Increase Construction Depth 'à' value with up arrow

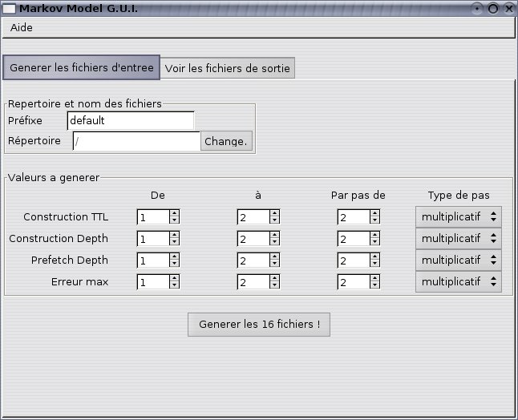[274, 235]
